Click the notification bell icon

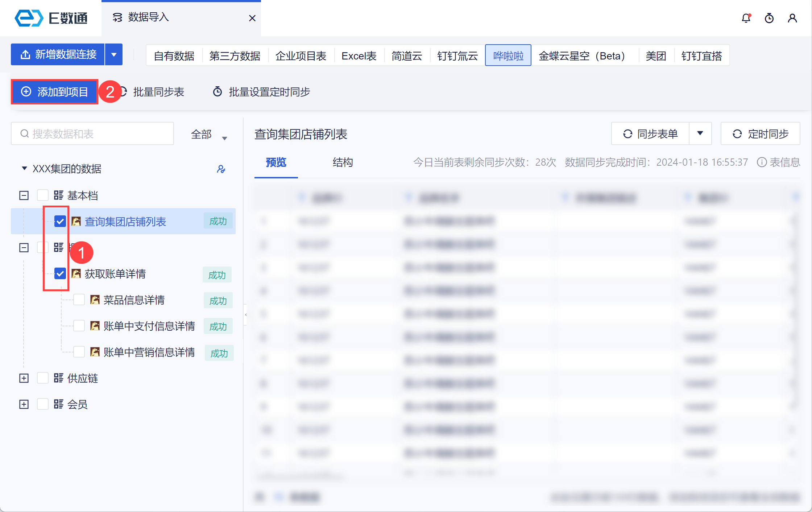point(746,18)
